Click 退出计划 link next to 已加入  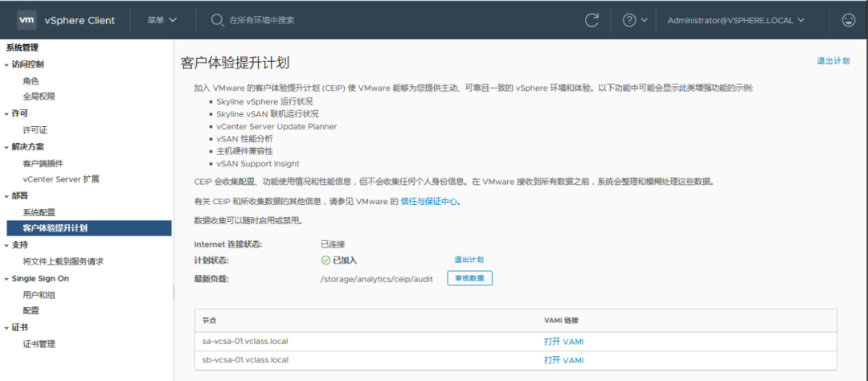click(x=469, y=260)
